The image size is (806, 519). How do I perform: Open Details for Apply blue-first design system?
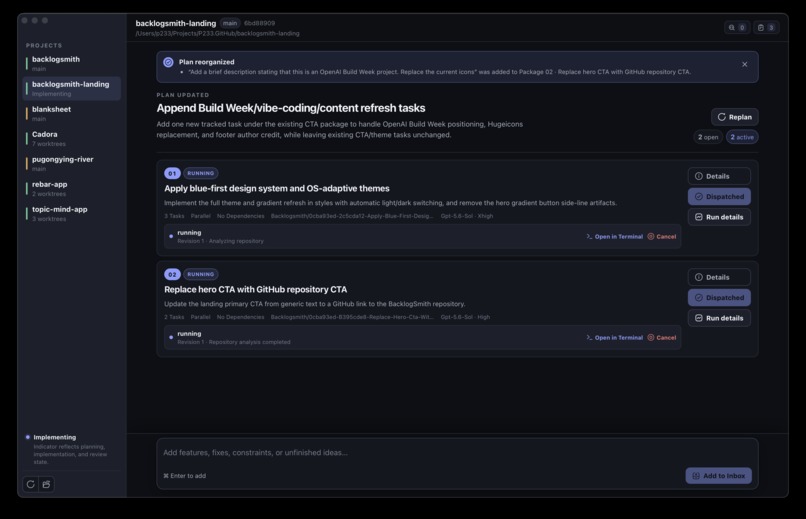tap(719, 176)
